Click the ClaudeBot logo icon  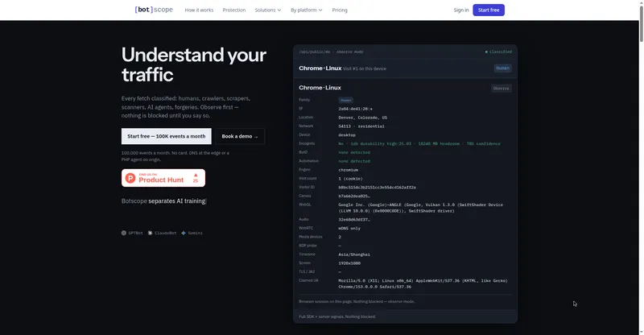(151, 233)
